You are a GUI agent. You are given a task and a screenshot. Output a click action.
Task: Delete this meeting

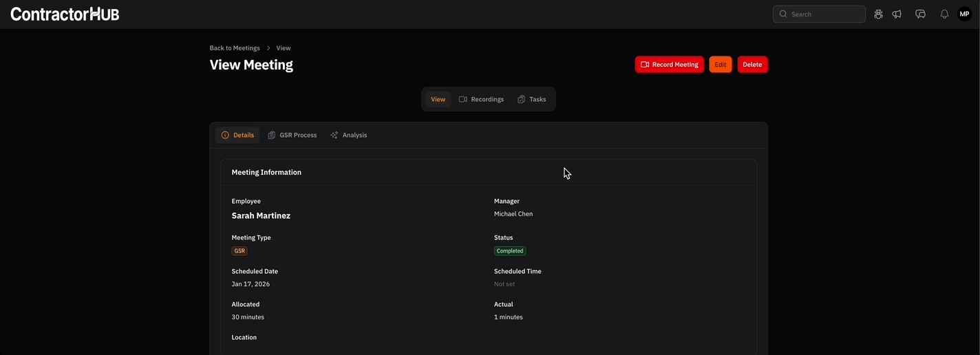pyautogui.click(x=752, y=65)
